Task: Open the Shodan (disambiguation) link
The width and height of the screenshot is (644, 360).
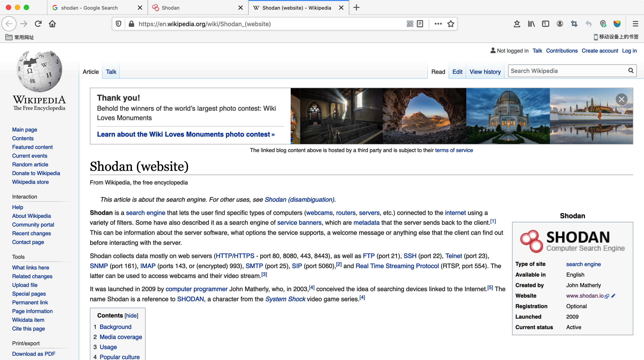Action: click(x=299, y=199)
